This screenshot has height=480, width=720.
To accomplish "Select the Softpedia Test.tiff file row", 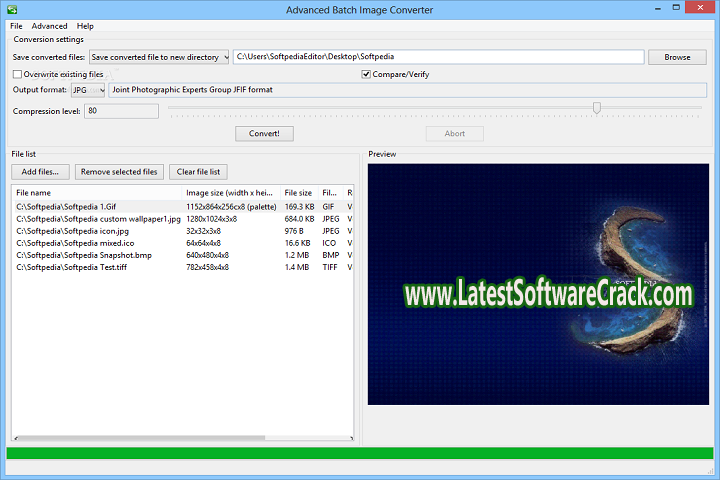I will pos(184,267).
